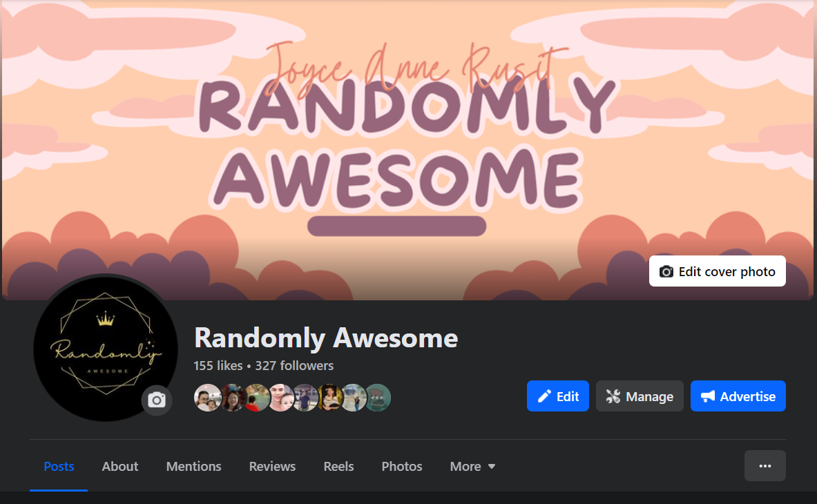Screen dimensions: 817x504
Task: Open the three-dot more followers avatar
Action: click(378, 398)
